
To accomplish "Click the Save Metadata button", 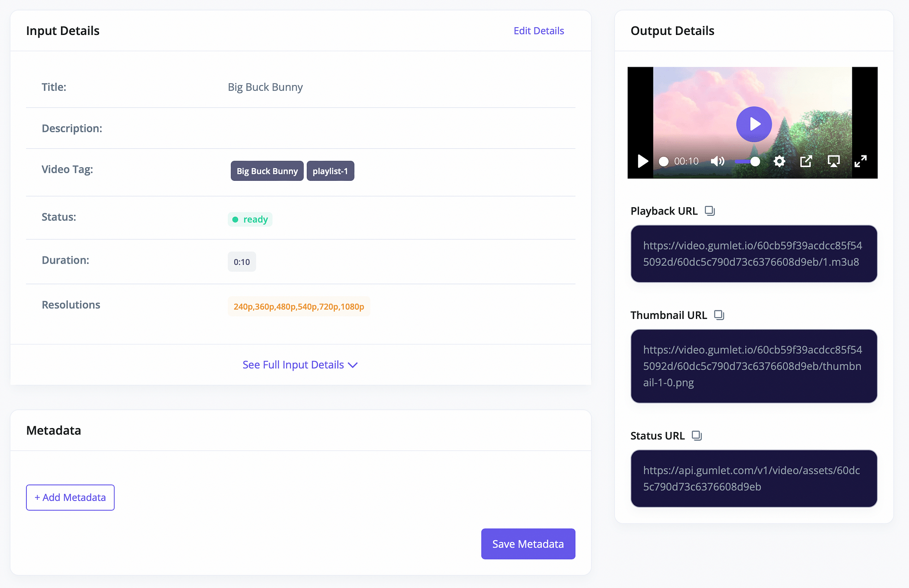I will click(x=528, y=544).
